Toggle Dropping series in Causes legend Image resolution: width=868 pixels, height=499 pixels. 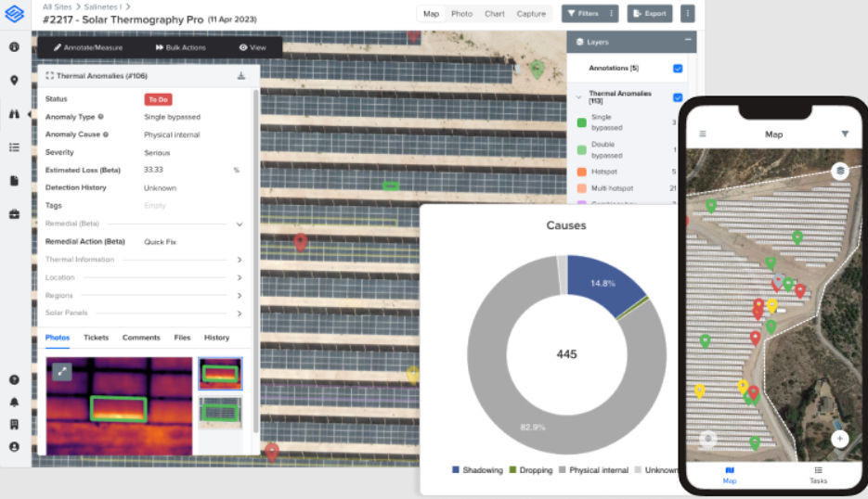(531, 469)
